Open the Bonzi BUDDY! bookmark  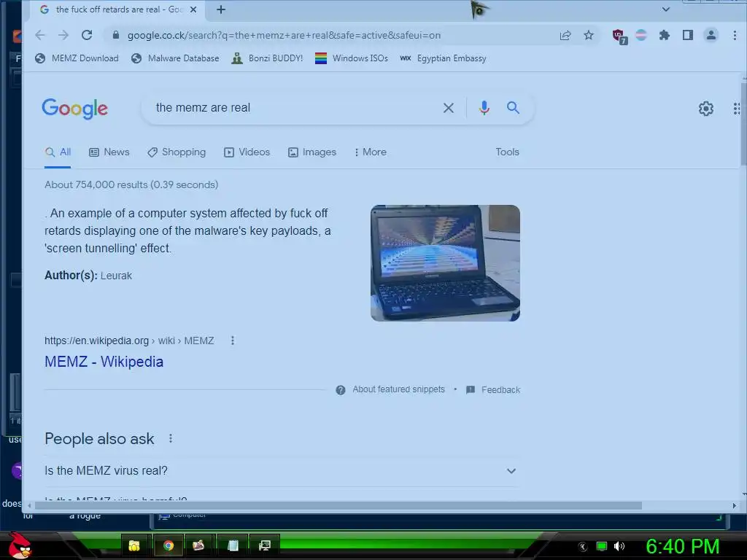tap(267, 58)
